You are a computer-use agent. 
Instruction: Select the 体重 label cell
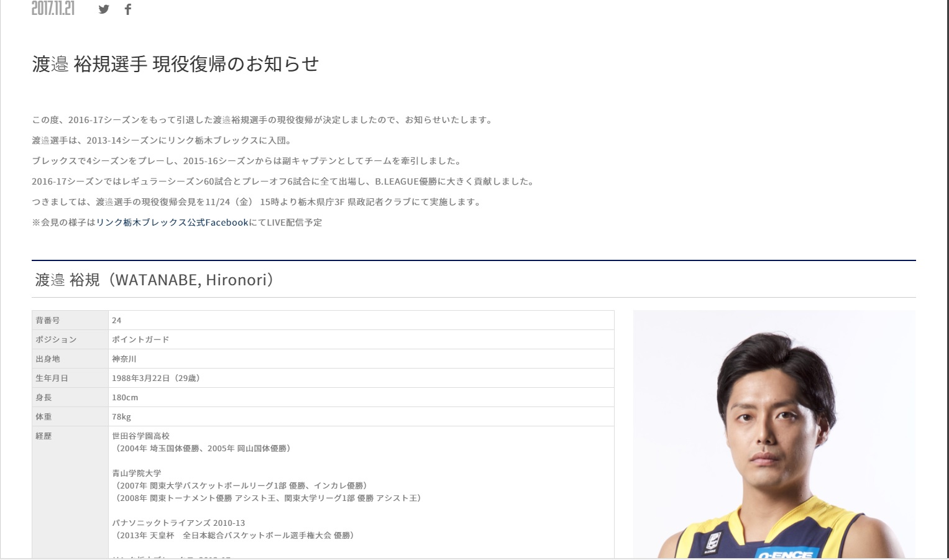70,416
